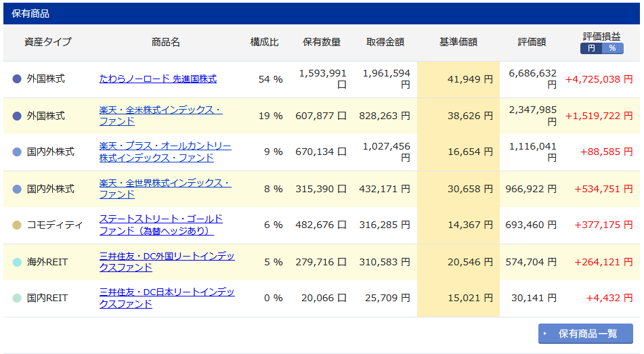Click the 1,961,594 円 acquisition cell
This screenshot has height=354, width=644.
pos(387,79)
